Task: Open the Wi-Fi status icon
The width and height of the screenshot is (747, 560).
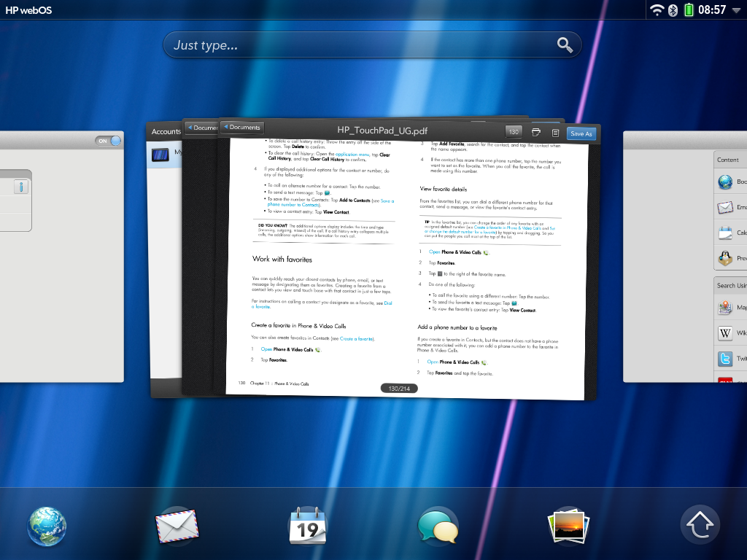Action: click(657, 10)
